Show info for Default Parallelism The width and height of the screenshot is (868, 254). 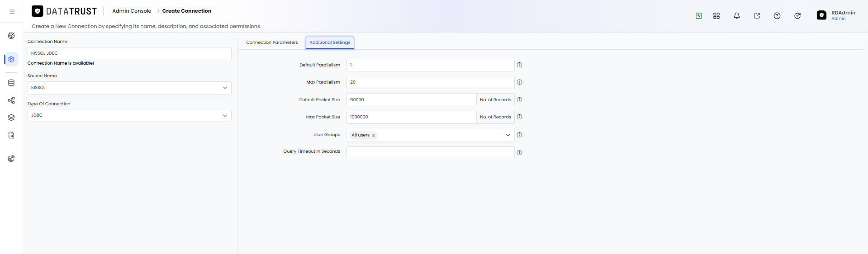pyautogui.click(x=519, y=65)
